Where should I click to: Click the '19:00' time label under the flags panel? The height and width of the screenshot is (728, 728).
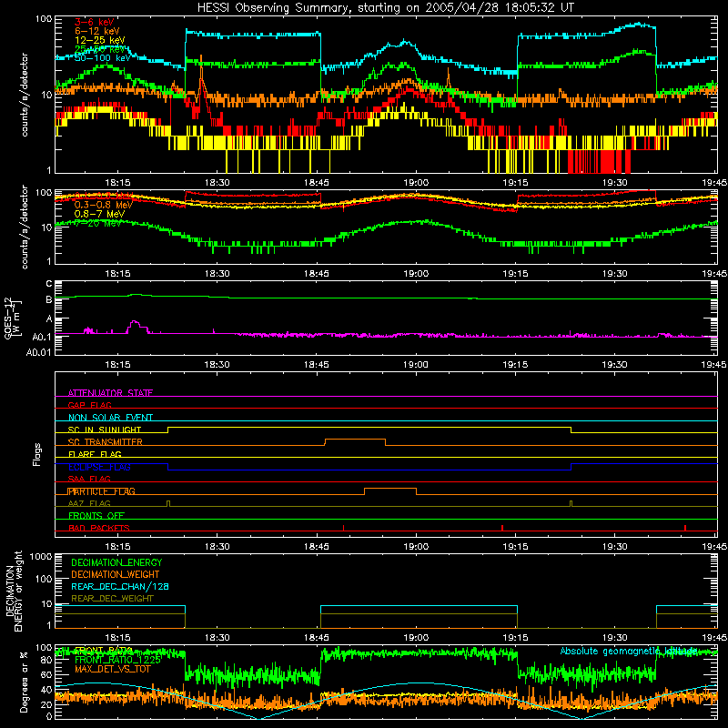(416, 547)
